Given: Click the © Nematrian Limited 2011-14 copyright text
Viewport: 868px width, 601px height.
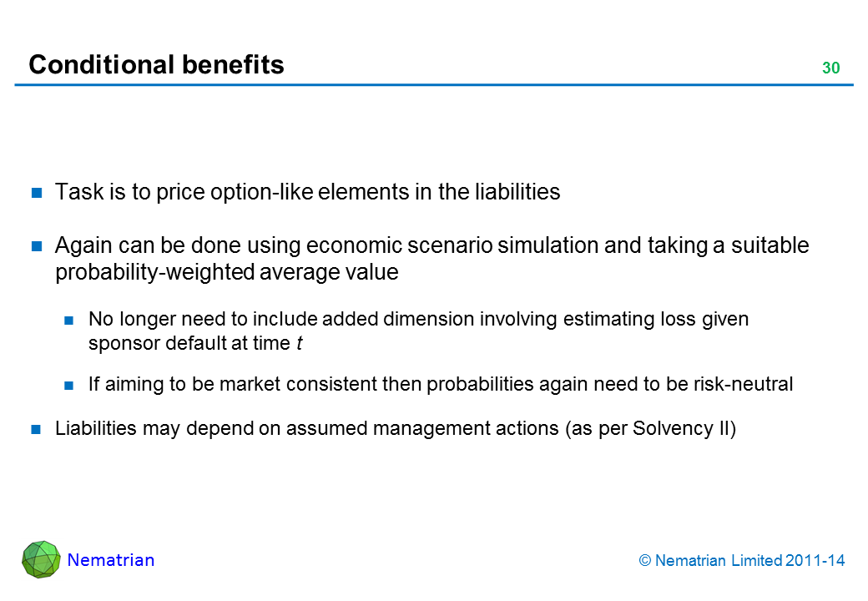Looking at the screenshot, I should coord(742,561).
